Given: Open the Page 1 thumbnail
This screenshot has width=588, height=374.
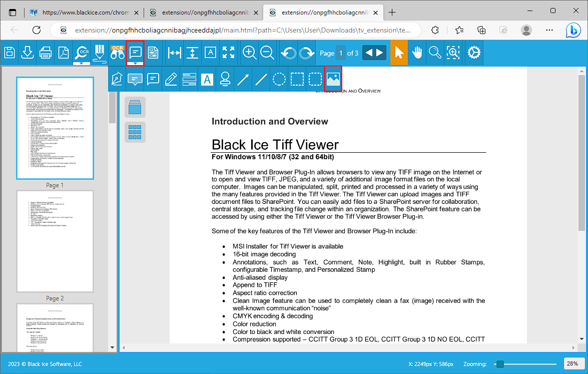Looking at the screenshot, I should point(55,128).
